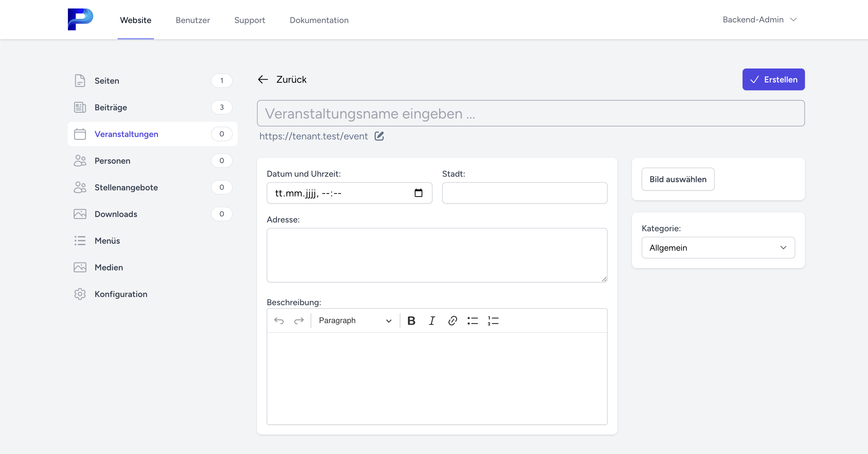Image resolution: width=868 pixels, height=454 pixels.
Task: Insert a bulleted list
Action: [472, 321]
